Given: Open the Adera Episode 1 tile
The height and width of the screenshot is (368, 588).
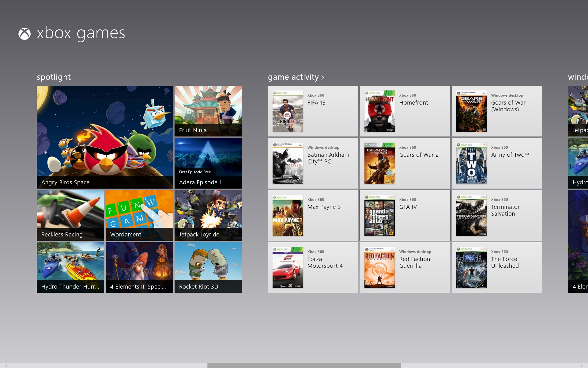Looking at the screenshot, I should pos(208,163).
